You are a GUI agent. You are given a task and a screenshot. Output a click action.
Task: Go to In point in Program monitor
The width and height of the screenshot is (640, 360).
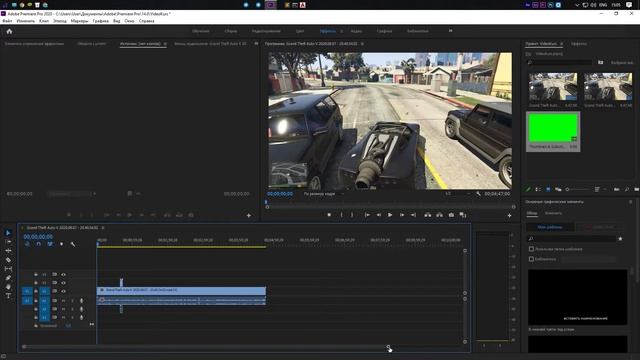coord(367,215)
